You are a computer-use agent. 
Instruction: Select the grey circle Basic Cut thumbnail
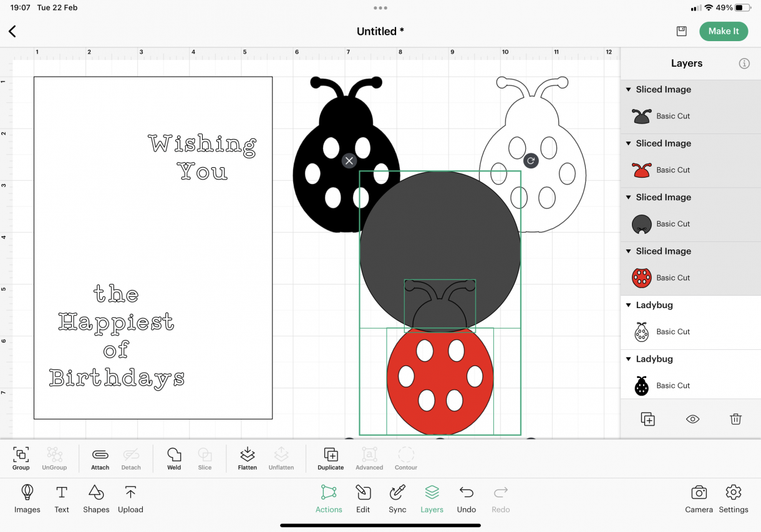[641, 224]
